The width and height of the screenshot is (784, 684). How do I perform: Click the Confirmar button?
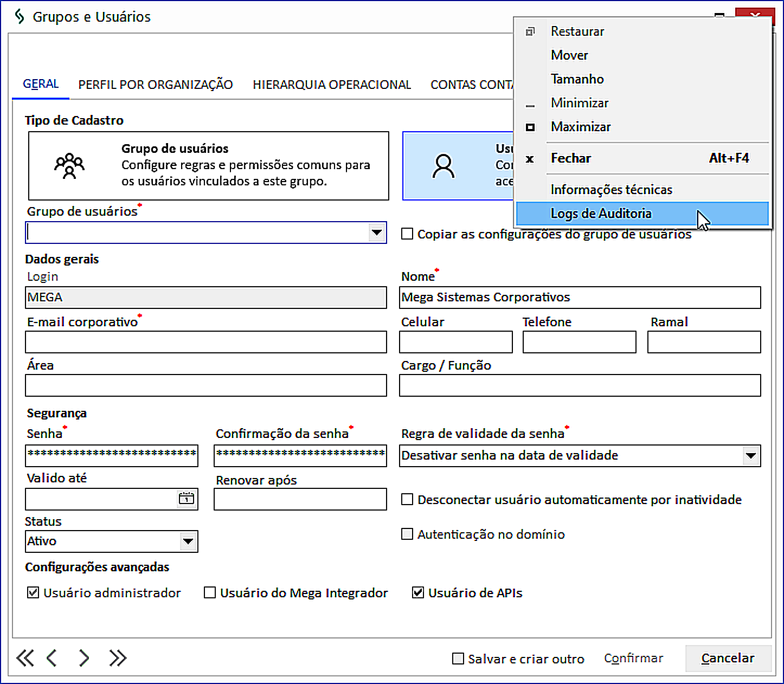click(633, 658)
